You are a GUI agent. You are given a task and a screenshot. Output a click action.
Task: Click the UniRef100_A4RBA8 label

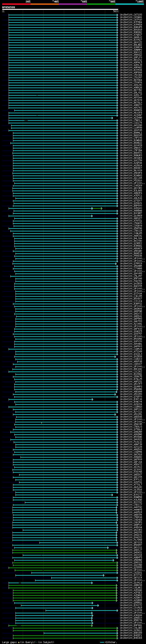pyautogui.click(x=131, y=211)
